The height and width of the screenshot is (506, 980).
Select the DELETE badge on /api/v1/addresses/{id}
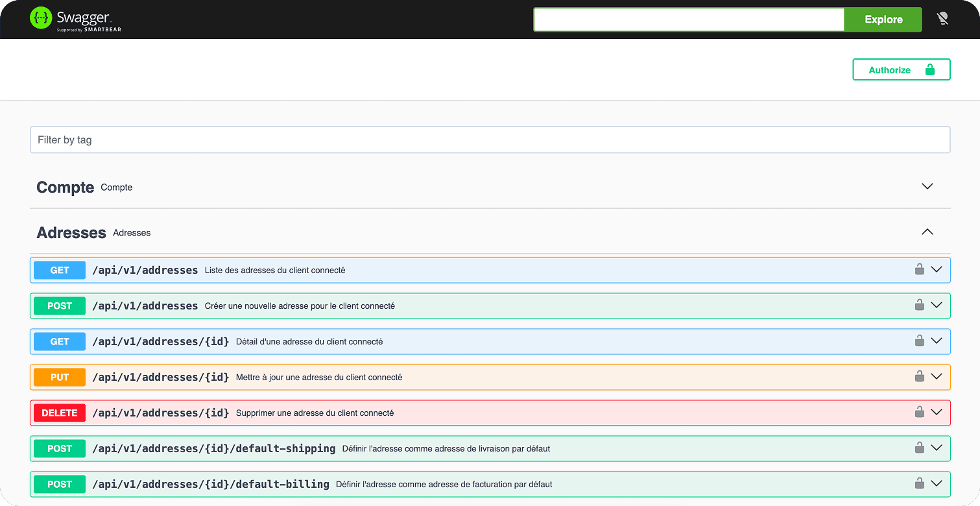(59, 412)
